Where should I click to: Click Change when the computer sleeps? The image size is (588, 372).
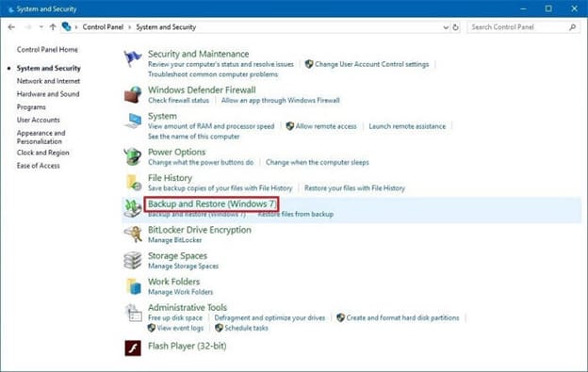(318, 162)
